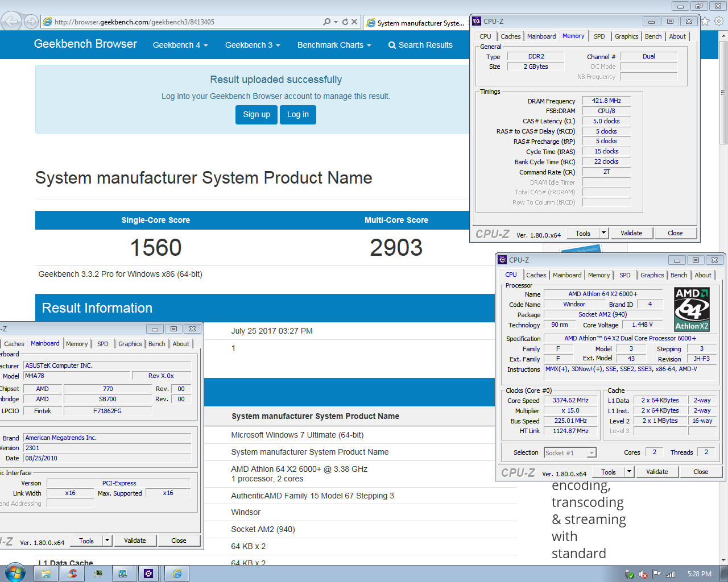The width and height of the screenshot is (728, 582).
Task: Click the browser vertical scrollbar thumb
Action: (x=723, y=92)
